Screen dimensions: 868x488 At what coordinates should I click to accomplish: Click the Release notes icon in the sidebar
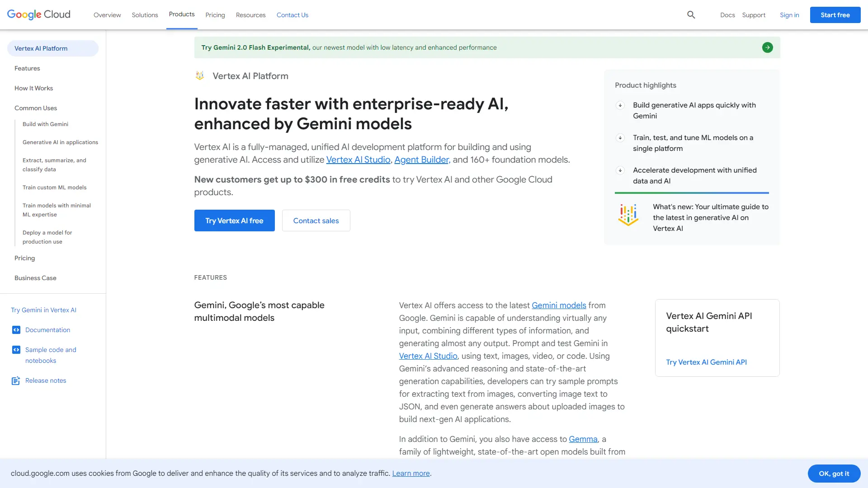tap(16, 380)
